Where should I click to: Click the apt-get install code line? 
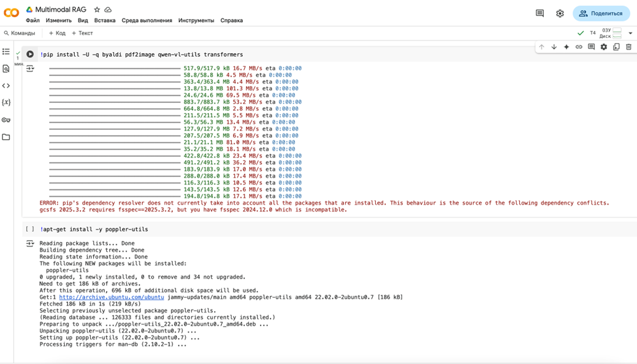click(x=94, y=229)
